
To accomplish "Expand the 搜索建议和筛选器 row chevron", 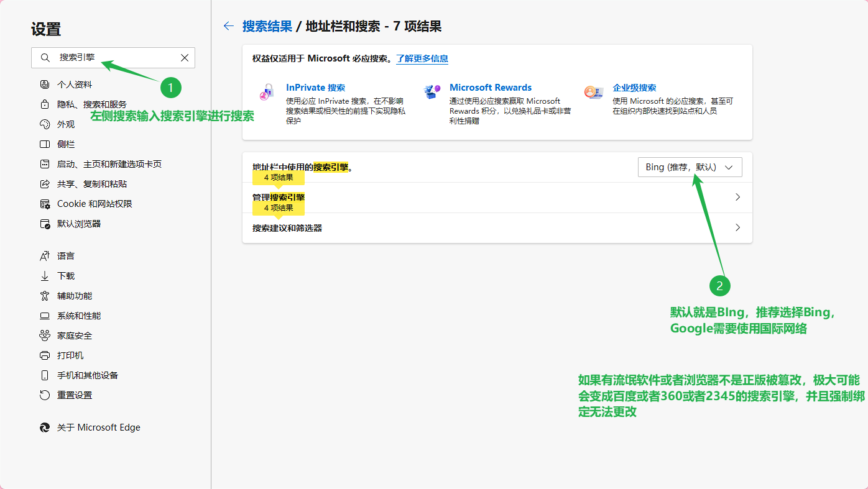I will pos(737,228).
